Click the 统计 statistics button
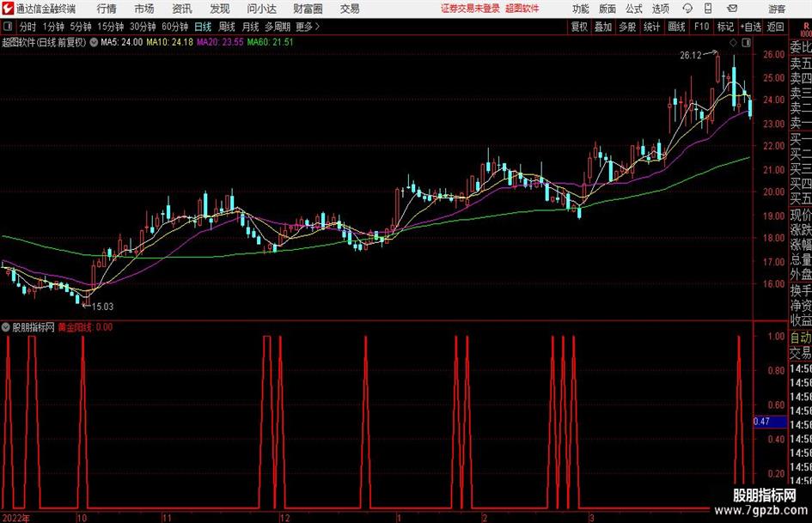 point(651,27)
